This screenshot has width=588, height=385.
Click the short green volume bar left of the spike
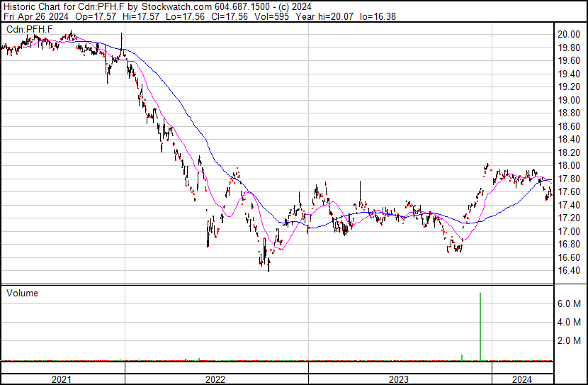coord(462,357)
